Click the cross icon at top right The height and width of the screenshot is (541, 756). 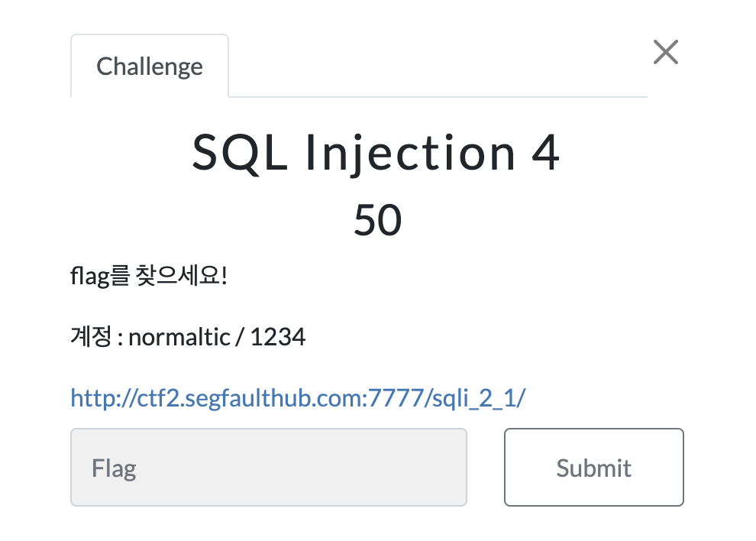pyautogui.click(x=665, y=52)
